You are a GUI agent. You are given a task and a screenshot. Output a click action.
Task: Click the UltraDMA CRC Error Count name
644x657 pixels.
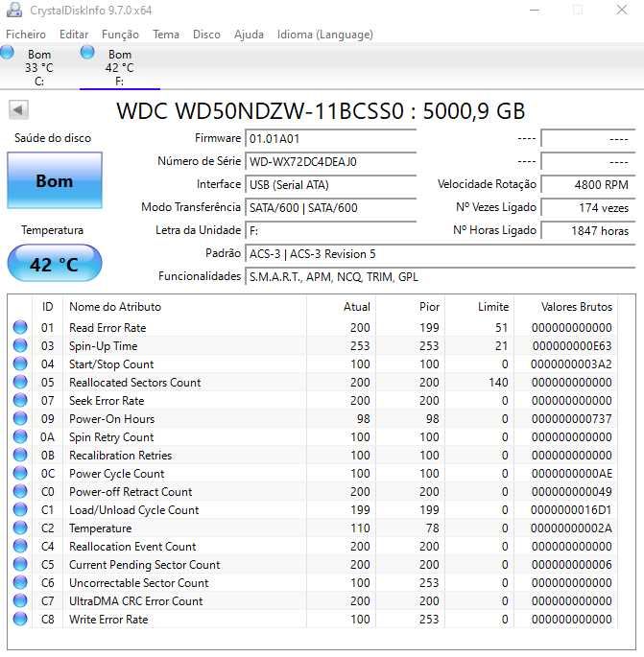[x=136, y=601]
